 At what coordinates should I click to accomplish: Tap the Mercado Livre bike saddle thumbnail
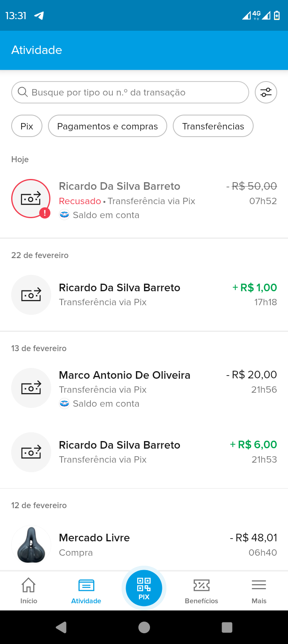point(31,545)
